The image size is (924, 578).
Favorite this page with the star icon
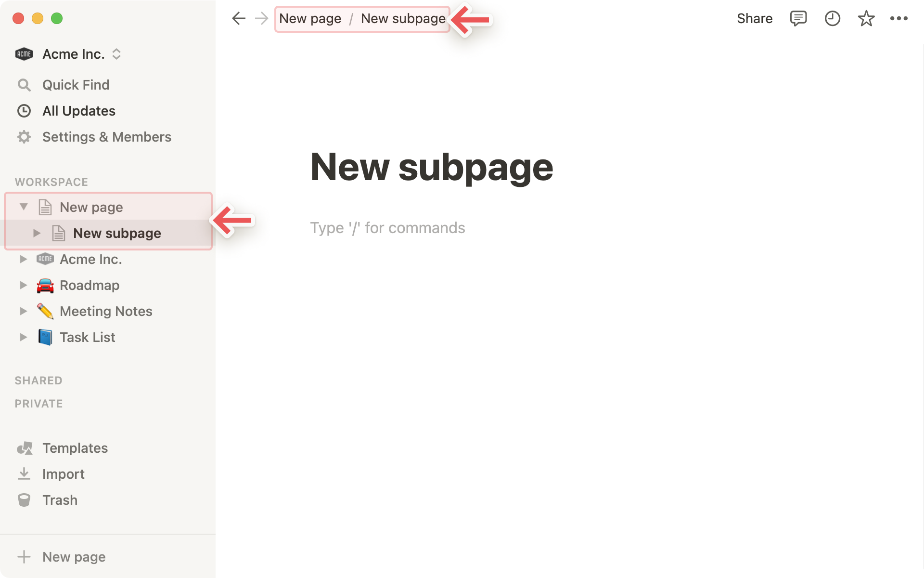coord(866,19)
